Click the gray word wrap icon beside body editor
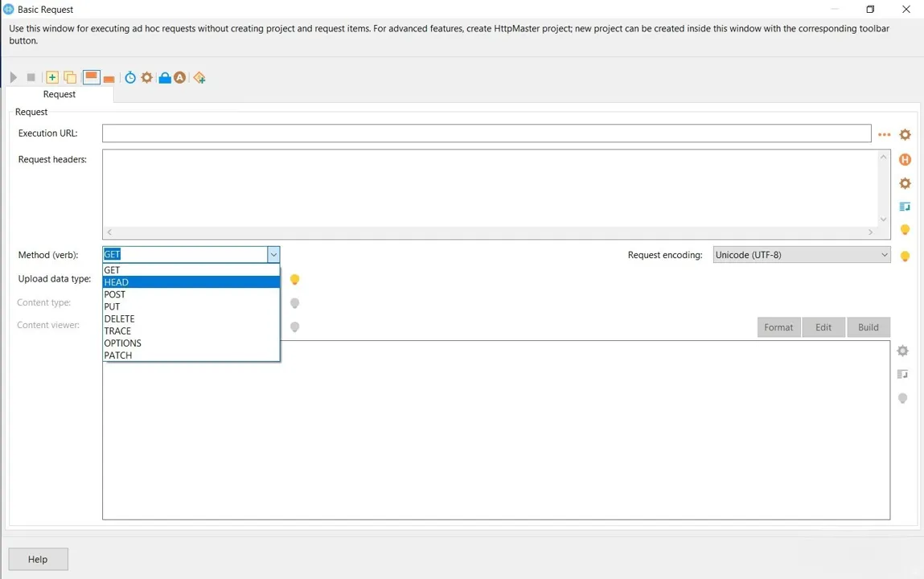Viewport: 924px width, 579px height. [x=902, y=374]
